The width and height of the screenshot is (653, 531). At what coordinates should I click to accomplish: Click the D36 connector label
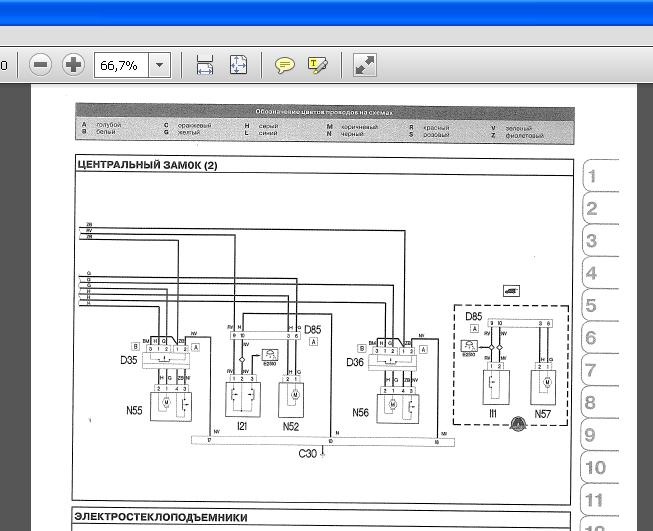coord(355,362)
